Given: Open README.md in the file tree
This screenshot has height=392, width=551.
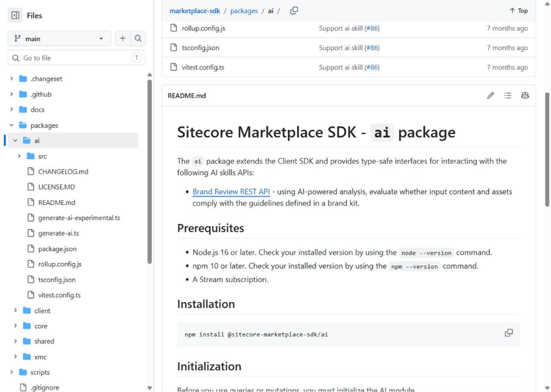Looking at the screenshot, I should (57, 202).
